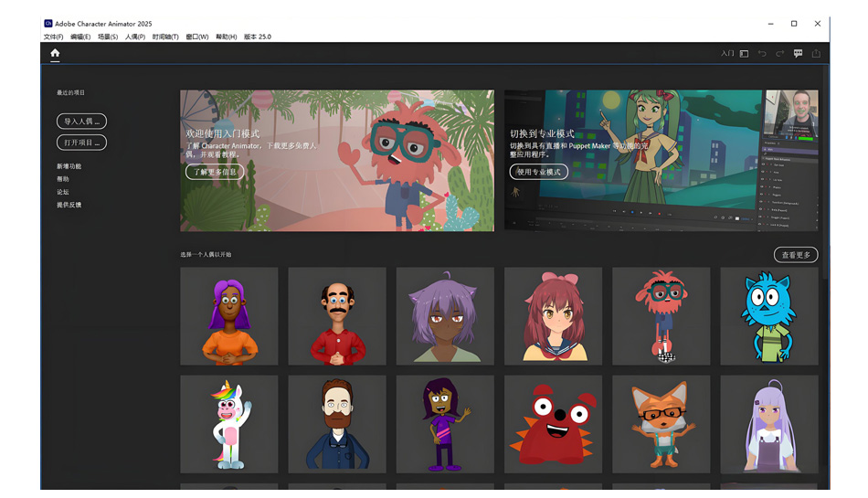Click the undo arrow icon
Image resolution: width=868 pixels, height=498 pixels.
click(x=762, y=54)
